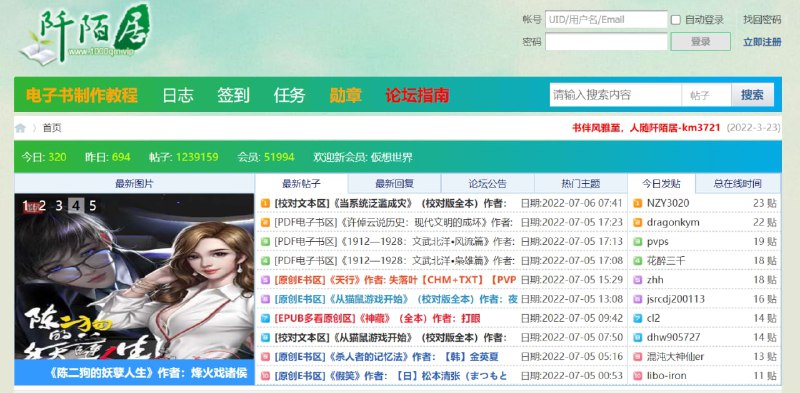Open 签到 in the navigation bar

[x=234, y=95]
